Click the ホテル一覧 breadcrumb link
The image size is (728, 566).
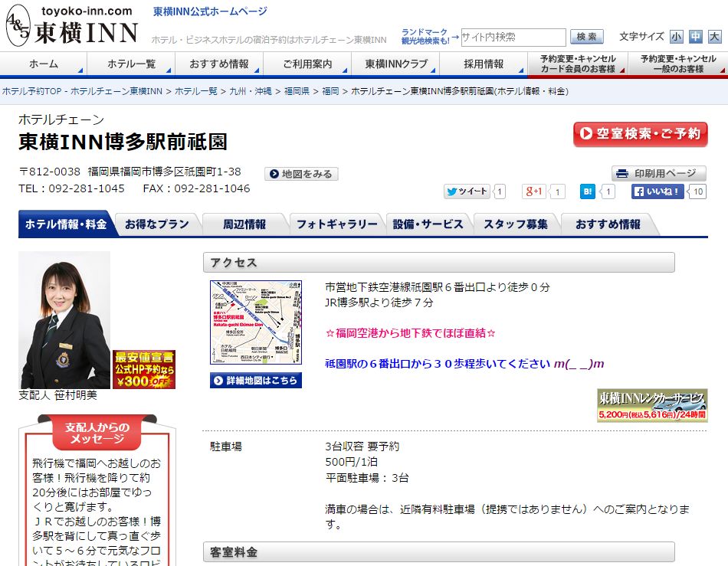[x=196, y=91]
